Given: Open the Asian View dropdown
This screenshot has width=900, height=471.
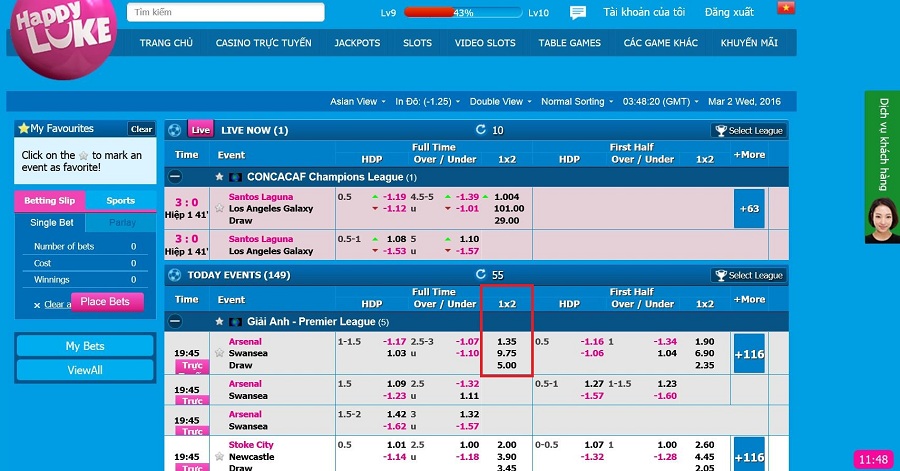Looking at the screenshot, I should [x=358, y=101].
